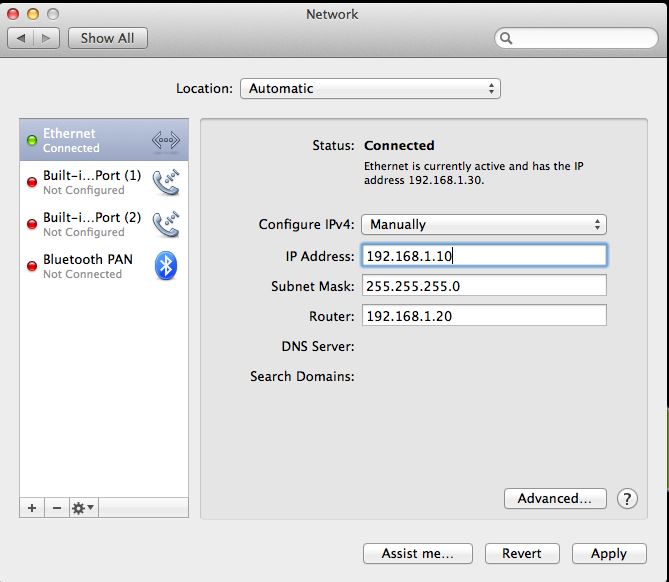The width and height of the screenshot is (669, 582).
Task: Close the Network window with red button
Action: pos(13,14)
